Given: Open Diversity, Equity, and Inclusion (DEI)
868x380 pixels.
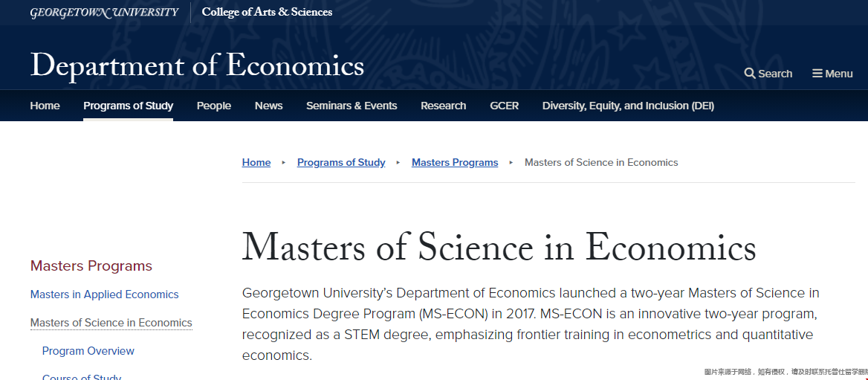Looking at the screenshot, I should (628, 106).
